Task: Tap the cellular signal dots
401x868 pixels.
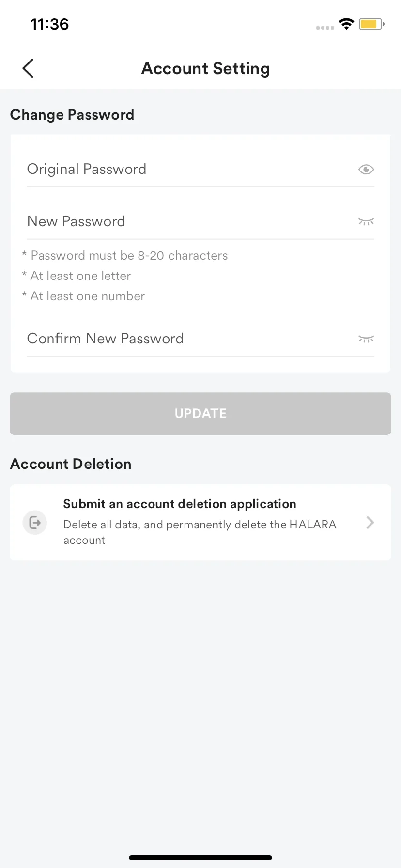Action: (x=325, y=28)
